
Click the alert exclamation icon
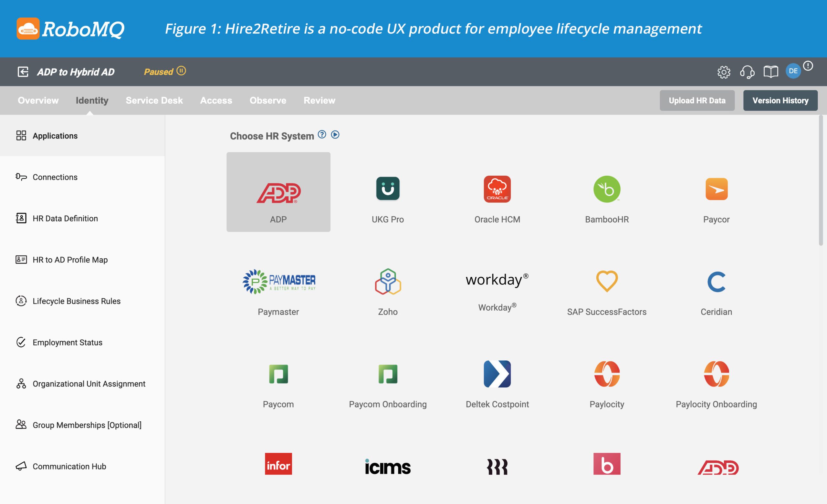pos(808,66)
